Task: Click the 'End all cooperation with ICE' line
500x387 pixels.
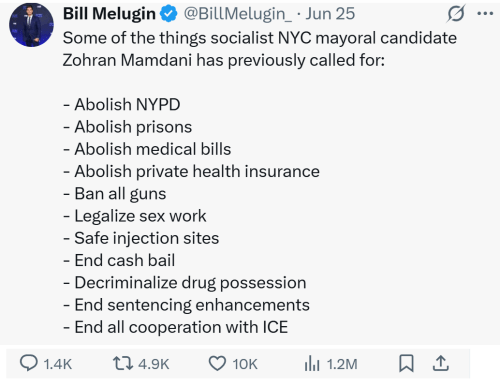Action: 176,327
